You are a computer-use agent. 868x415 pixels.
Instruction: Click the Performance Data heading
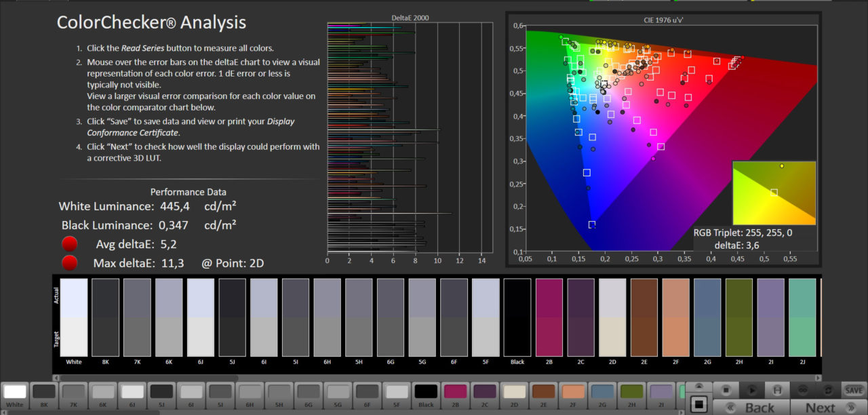coord(189,192)
